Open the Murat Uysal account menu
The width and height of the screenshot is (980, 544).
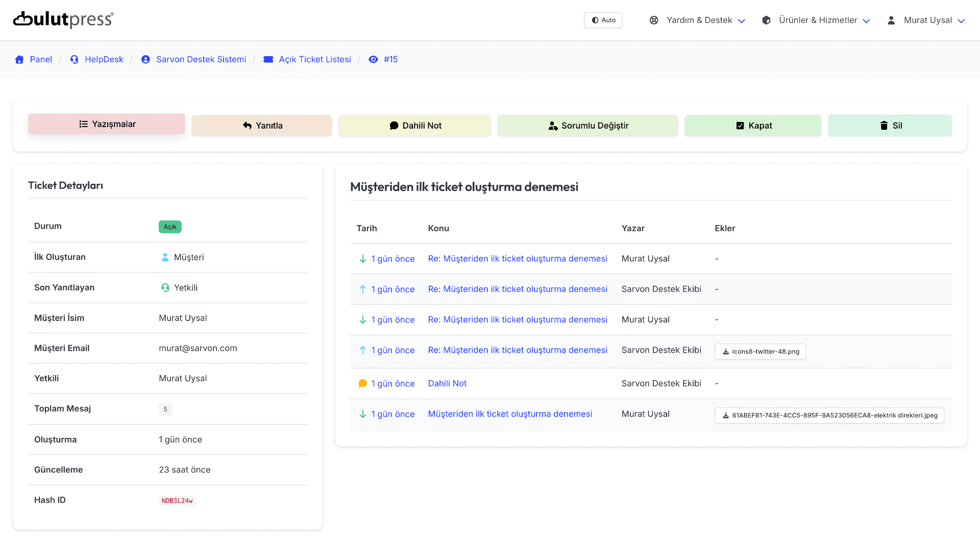[x=926, y=20]
